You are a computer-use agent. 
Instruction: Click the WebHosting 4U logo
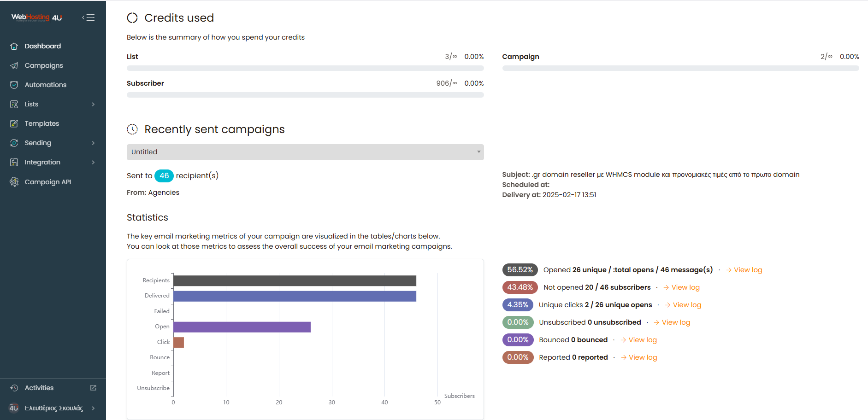37,17
